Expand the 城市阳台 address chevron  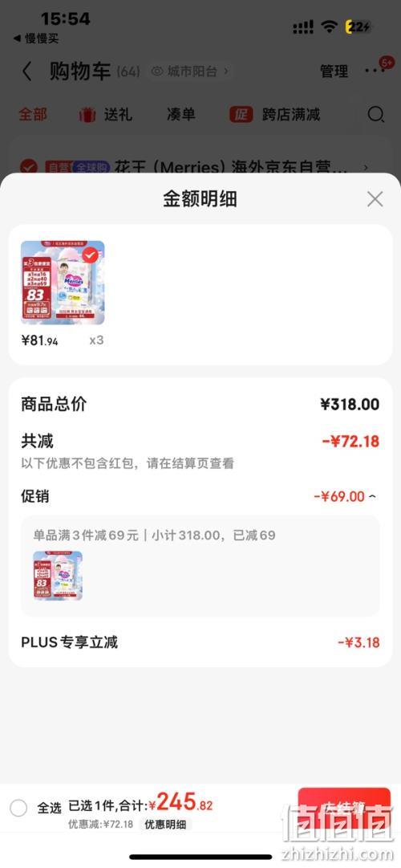[225, 71]
